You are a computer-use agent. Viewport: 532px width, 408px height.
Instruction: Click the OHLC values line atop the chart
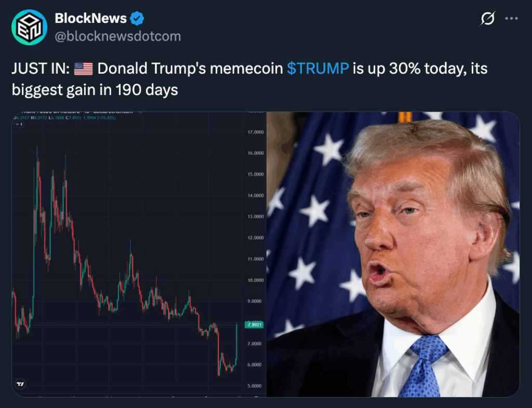[62, 118]
